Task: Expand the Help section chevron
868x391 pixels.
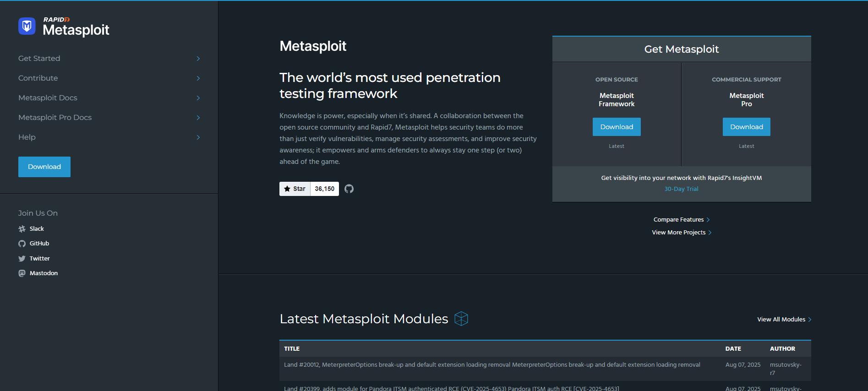Action: (198, 137)
